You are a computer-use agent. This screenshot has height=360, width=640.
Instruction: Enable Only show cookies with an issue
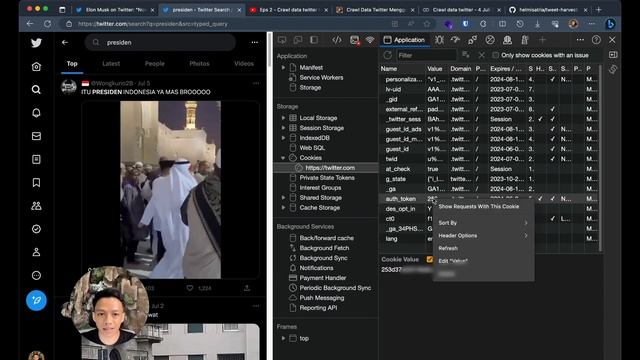pos(496,55)
